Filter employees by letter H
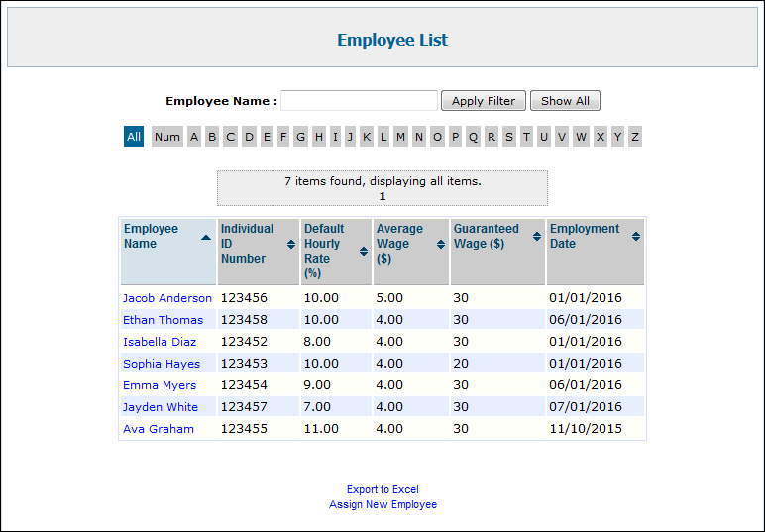Image resolution: width=765 pixels, height=532 pixels. (319, 137)
